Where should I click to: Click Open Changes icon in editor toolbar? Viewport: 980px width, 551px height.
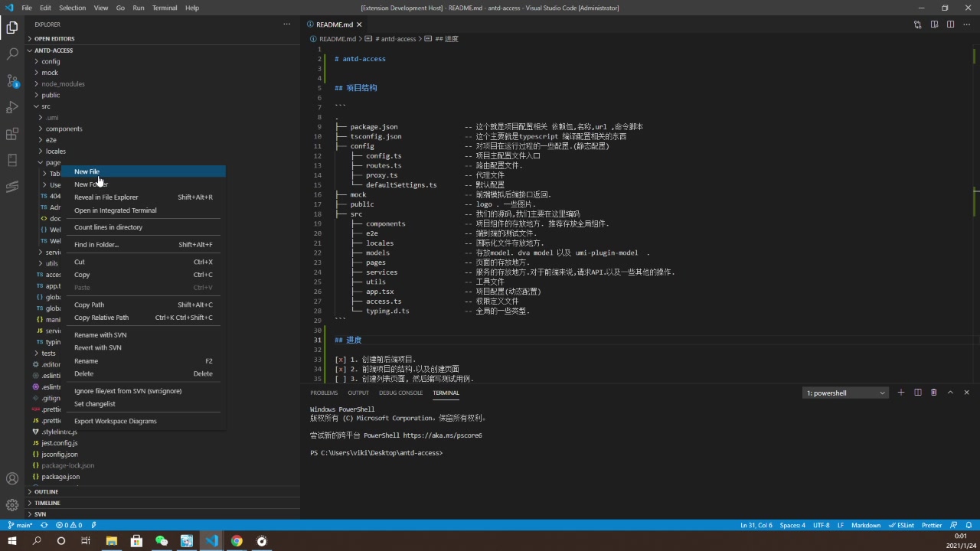917,24
